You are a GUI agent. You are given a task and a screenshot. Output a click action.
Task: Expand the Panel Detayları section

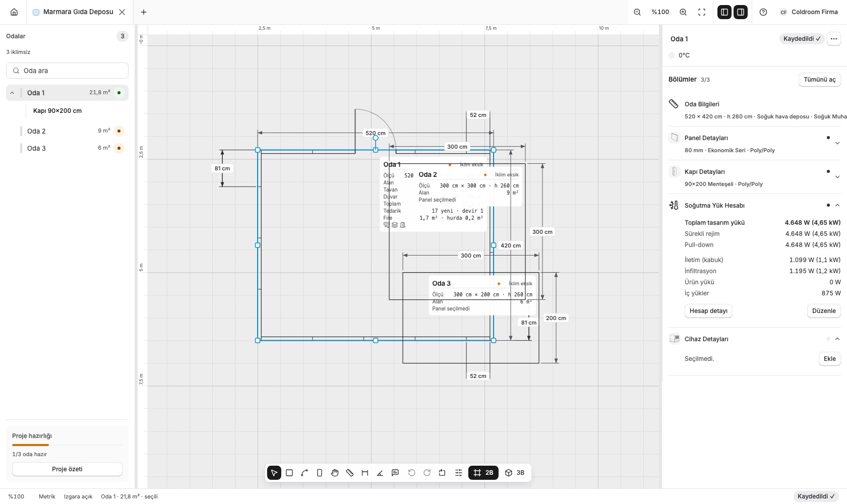[x=837, y=143]
